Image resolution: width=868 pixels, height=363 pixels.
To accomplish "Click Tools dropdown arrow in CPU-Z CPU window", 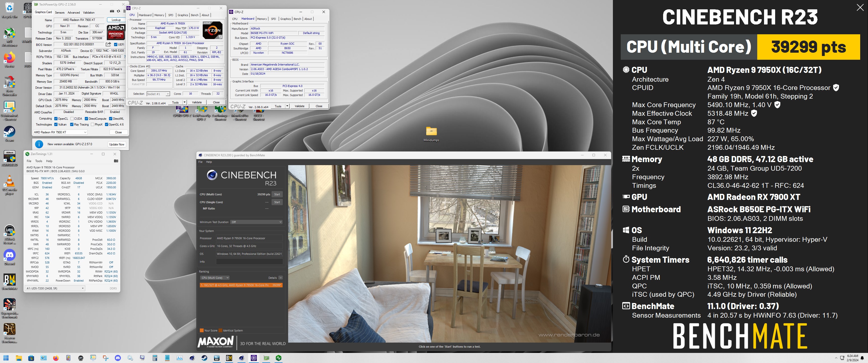I will (184, 102).
